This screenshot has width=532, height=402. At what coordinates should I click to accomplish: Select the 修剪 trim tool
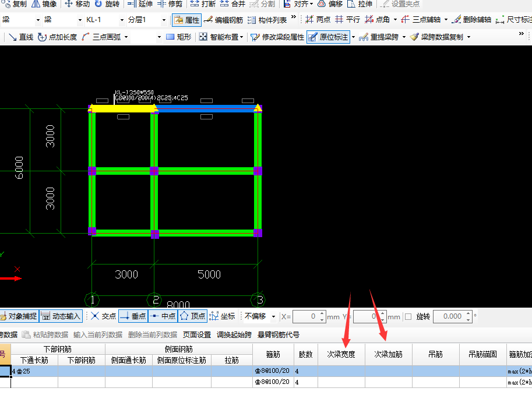coord(170,4)
